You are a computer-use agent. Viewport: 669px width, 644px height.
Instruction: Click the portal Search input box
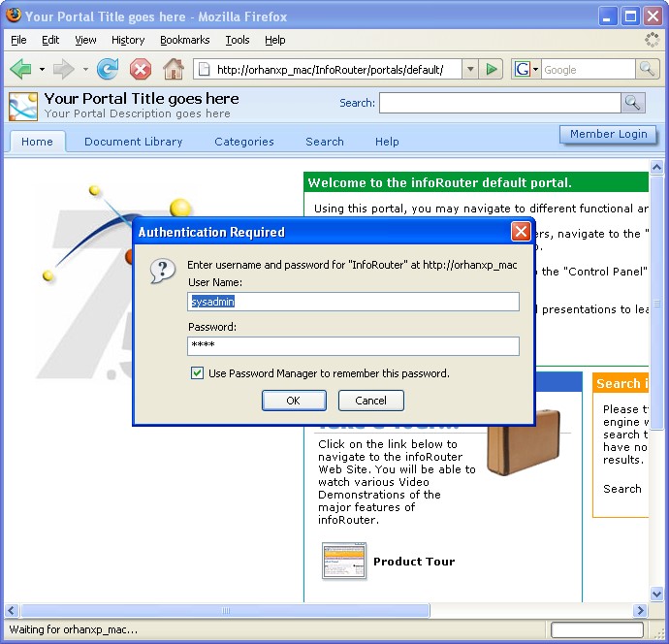[x=499, y=103]
